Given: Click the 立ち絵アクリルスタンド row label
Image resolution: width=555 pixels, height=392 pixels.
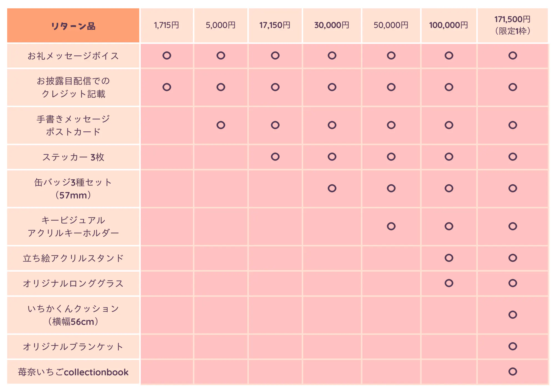Looking at the screenshot, I should point(73,258).
